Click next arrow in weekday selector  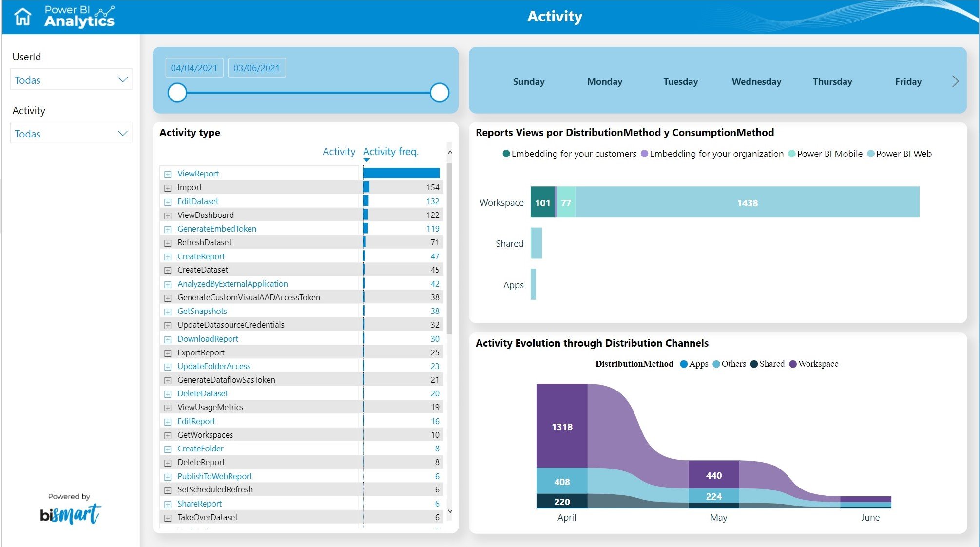[955, 81]
